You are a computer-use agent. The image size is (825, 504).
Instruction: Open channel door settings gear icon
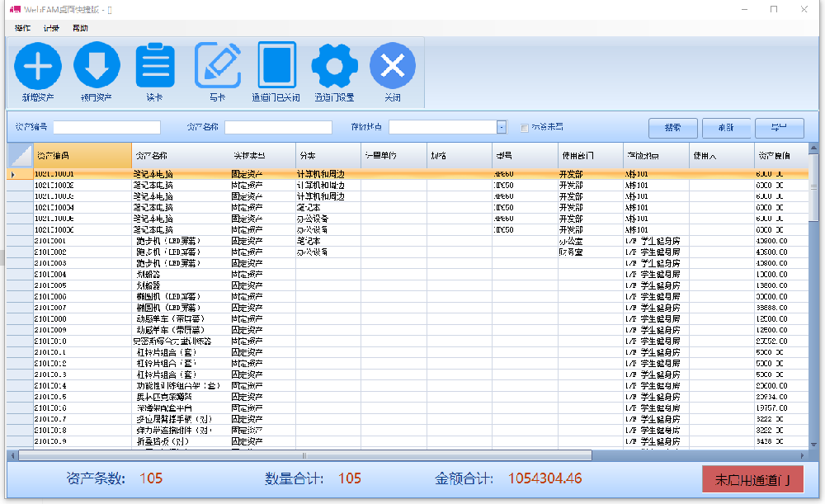(x=334, y=67)
